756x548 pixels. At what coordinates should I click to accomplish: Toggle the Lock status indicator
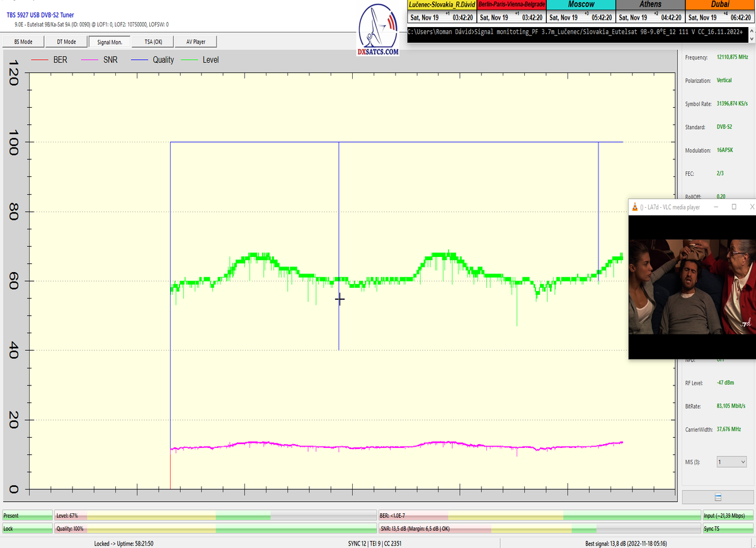(27, 528)
